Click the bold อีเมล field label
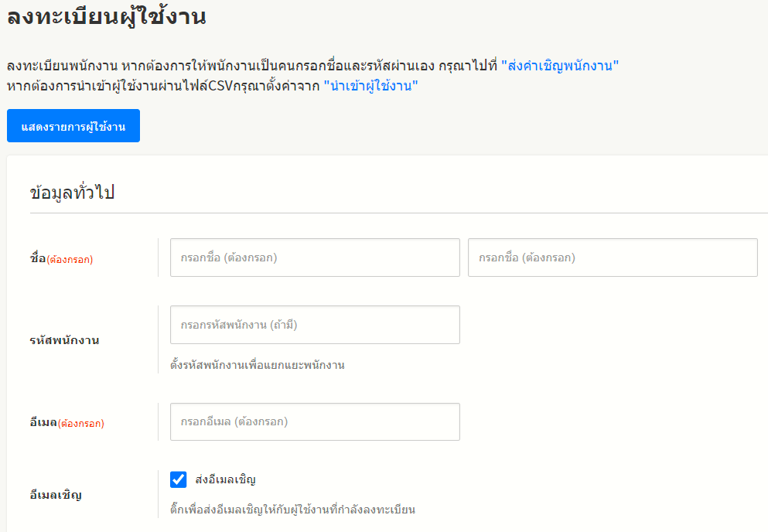Screen dimensions: 768x532 (x=43, y=423)
